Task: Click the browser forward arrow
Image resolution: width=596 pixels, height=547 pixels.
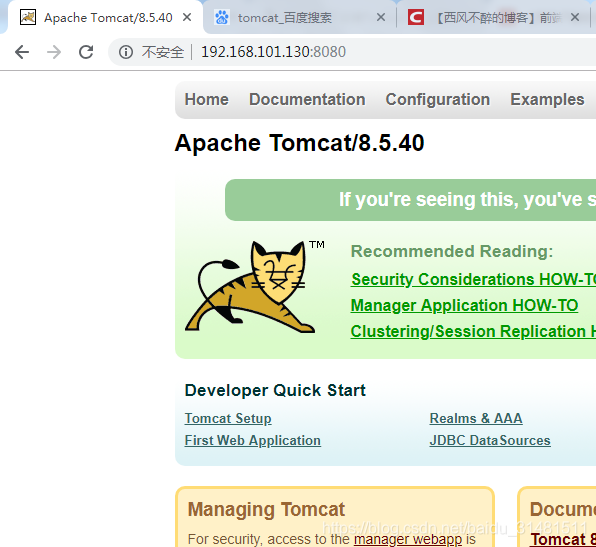Action: tap(54, 52)
